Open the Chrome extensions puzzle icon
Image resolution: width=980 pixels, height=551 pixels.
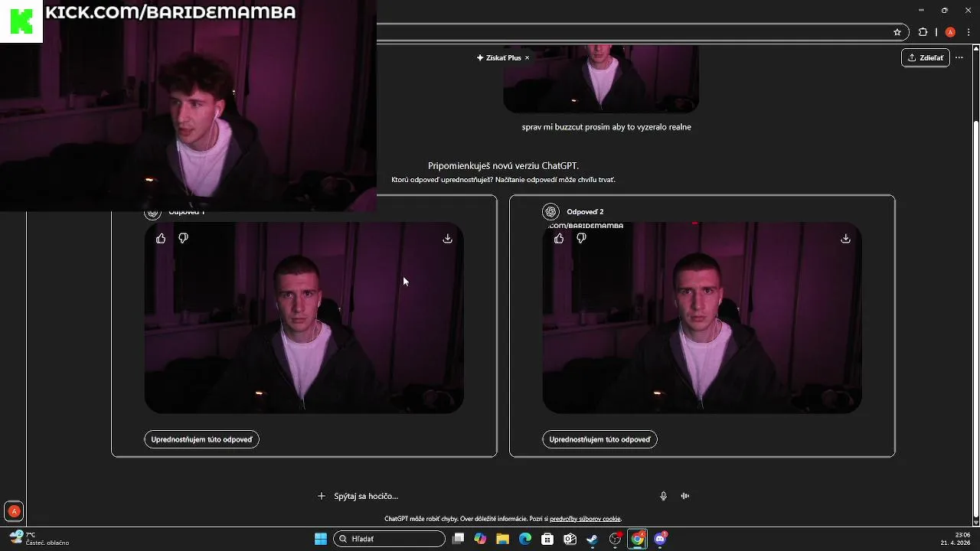tap(923, 32)
